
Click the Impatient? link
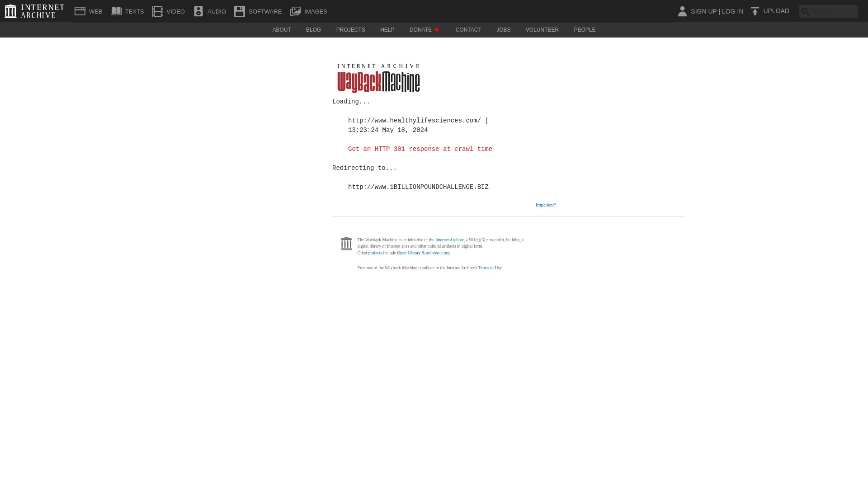[546, 205]
